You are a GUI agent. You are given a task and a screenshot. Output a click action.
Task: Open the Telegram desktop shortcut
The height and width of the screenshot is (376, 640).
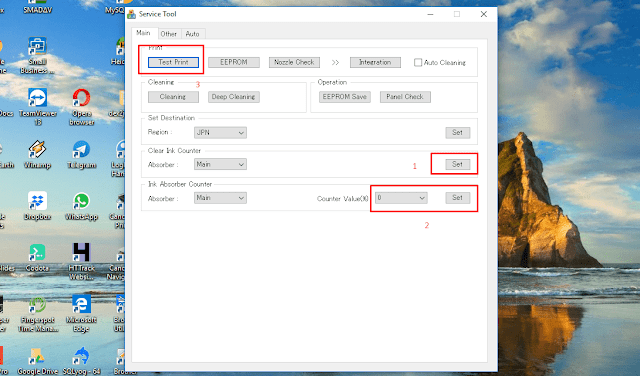(x=82, y=155)
